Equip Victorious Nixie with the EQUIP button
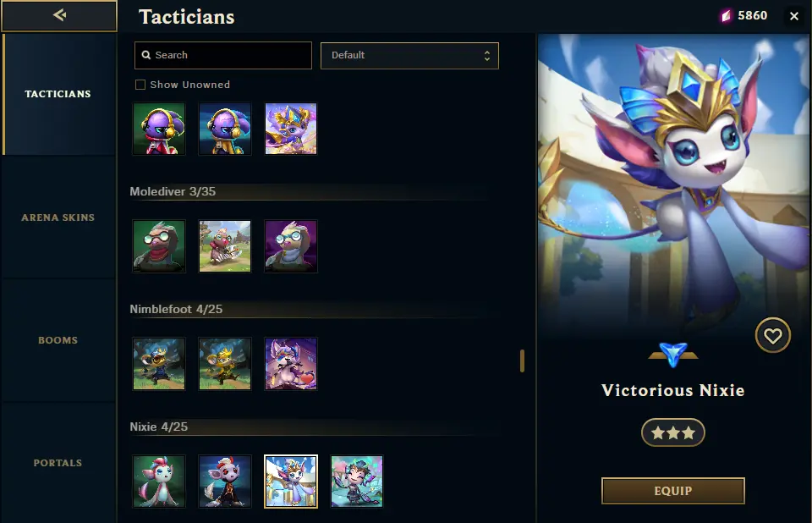 (x=672, y=491)
